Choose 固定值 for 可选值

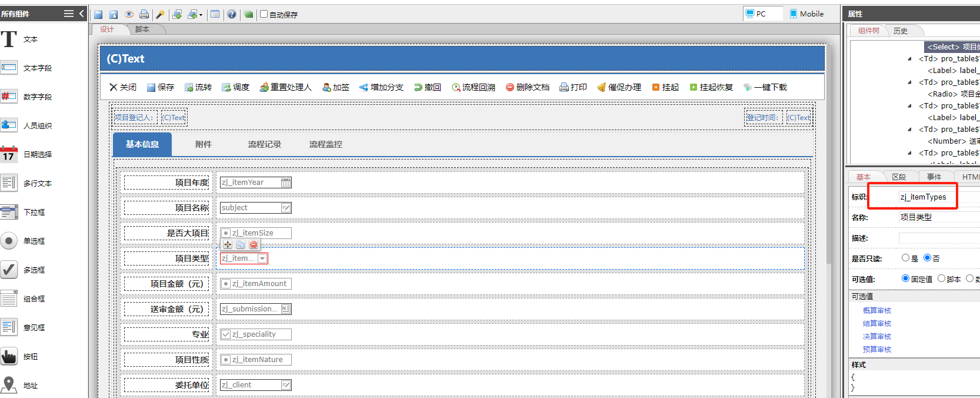pos(906,278)
